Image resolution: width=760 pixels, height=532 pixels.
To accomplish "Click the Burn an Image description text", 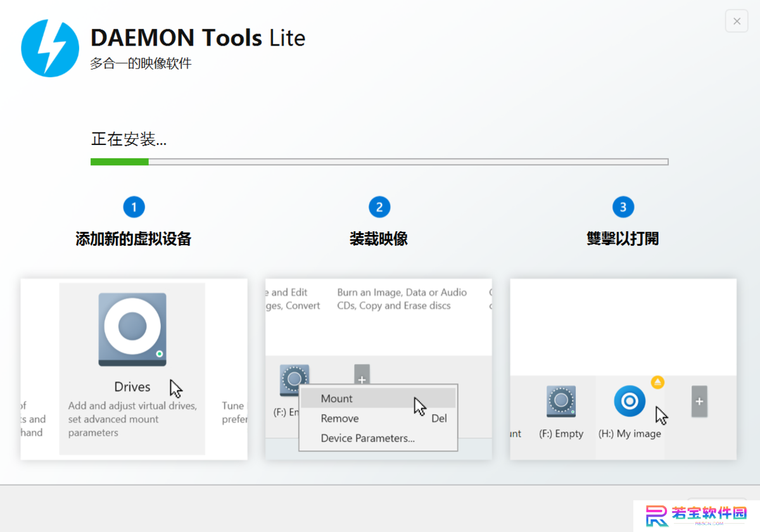I will (402, 299).
